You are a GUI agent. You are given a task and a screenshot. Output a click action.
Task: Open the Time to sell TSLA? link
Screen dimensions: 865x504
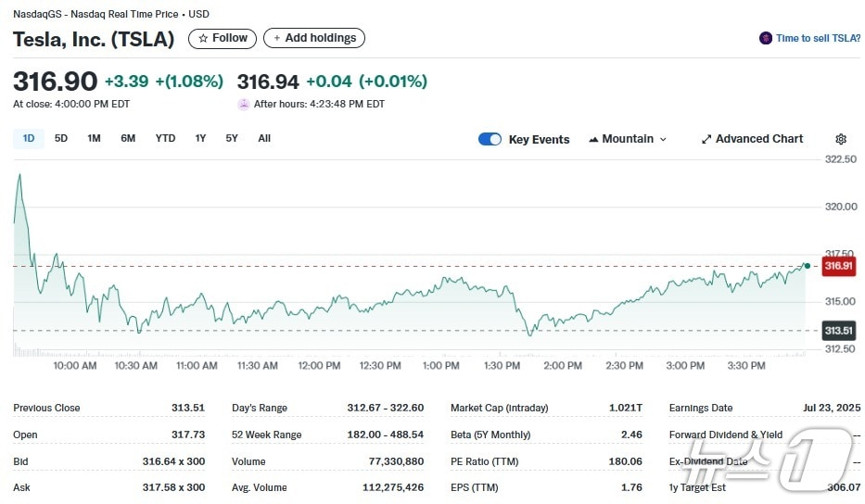coord(818,38)
